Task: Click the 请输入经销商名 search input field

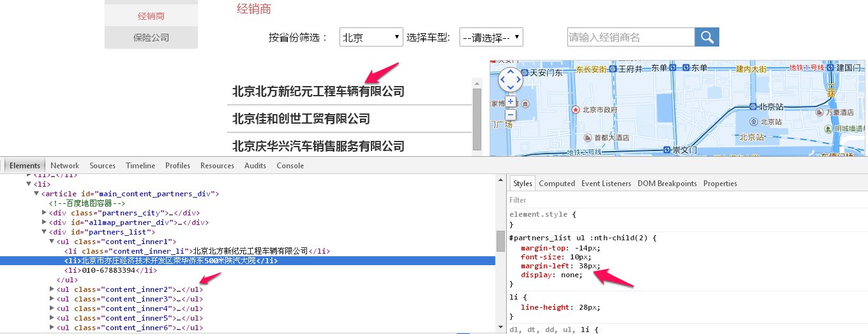Action: click(x=631, y=37)
